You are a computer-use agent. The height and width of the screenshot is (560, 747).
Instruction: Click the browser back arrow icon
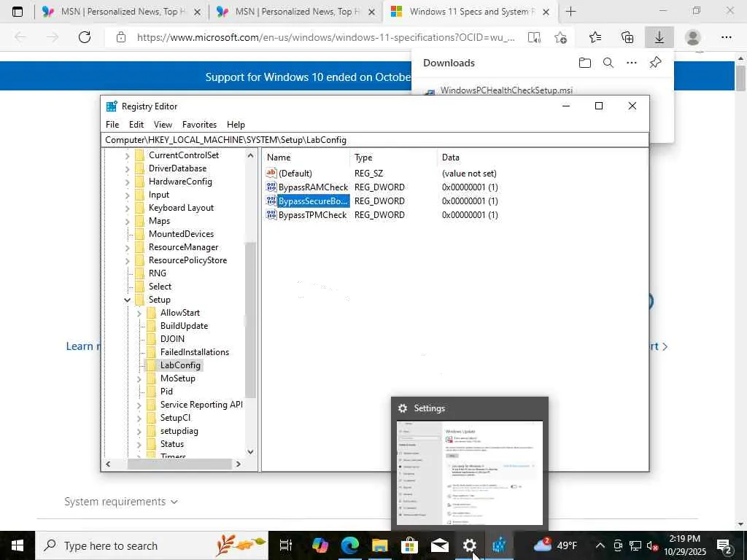pos(20,37)
